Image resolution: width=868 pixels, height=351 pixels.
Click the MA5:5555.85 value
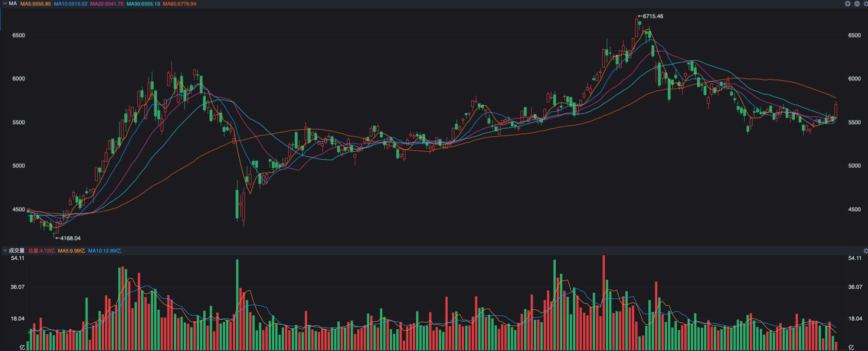35,4
